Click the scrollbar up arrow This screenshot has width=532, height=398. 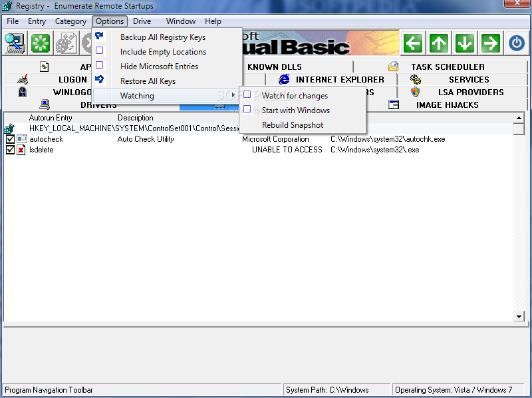click(x=519, y=118)
